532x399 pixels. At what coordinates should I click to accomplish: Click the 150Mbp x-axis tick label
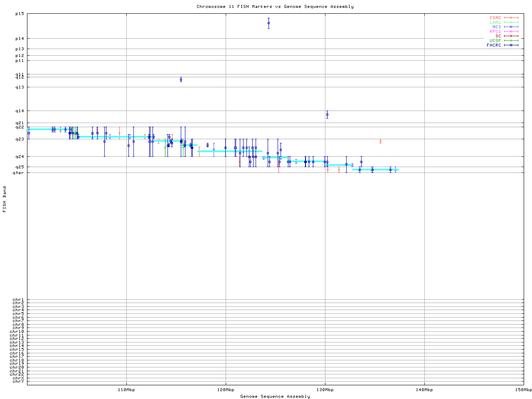coord(523,390)
